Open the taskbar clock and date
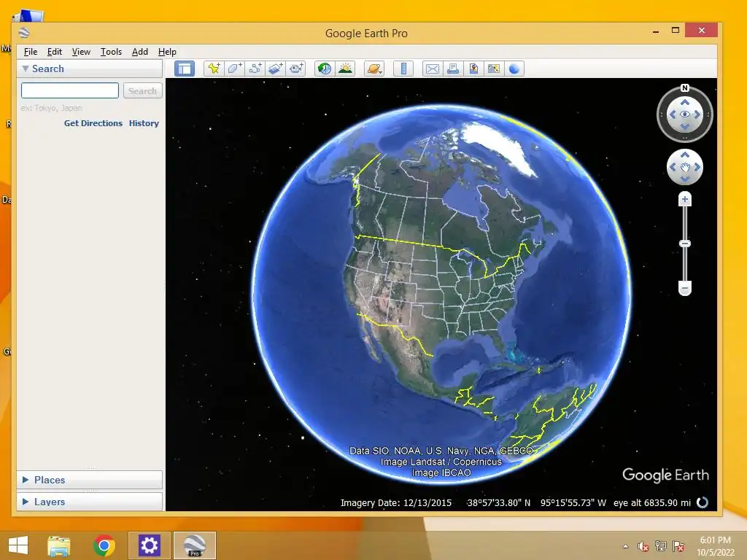 [x=716, y=546]
